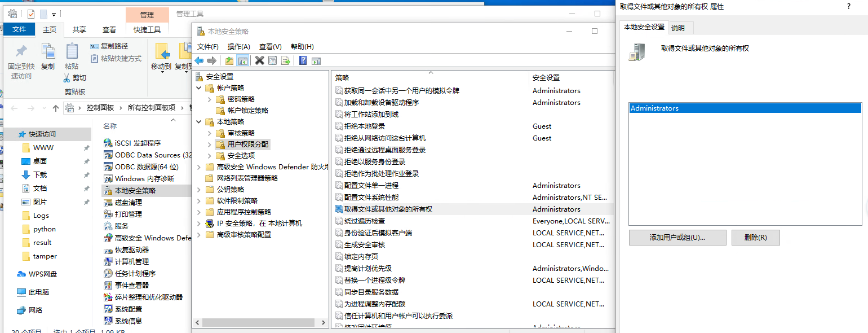The image size is (868, 333).
Task: Click the Back arrow in Explorer navigation bar
Action: (x=14, y=108)
